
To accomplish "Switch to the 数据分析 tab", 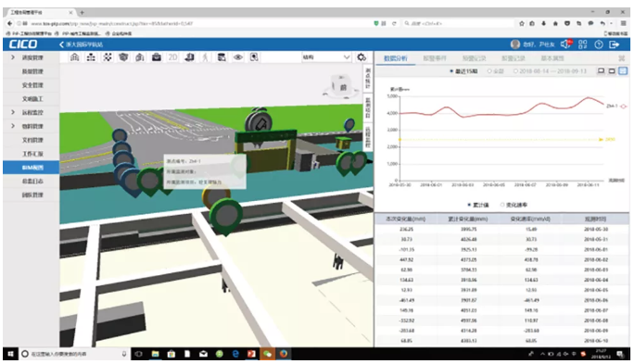I will click(x=395, y=58).
